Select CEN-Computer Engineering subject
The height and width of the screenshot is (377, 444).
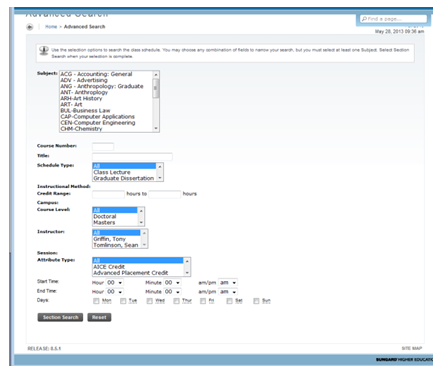(98, 123)
